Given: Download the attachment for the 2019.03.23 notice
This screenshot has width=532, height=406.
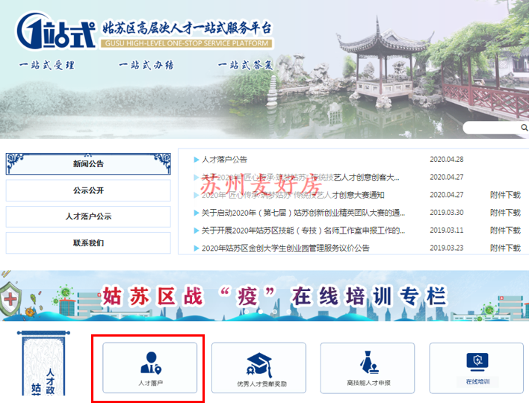Looking at the screenshot, I should pos(505,248).
